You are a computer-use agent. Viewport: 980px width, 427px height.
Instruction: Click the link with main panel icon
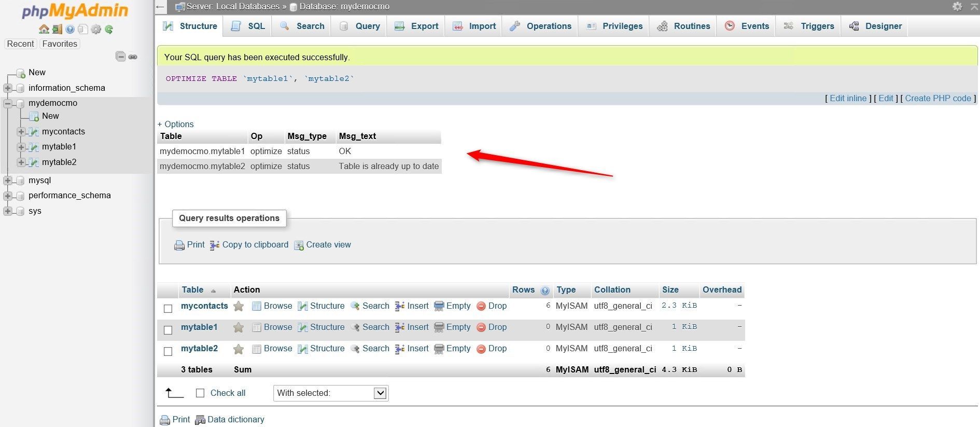[x=133, y=57]
